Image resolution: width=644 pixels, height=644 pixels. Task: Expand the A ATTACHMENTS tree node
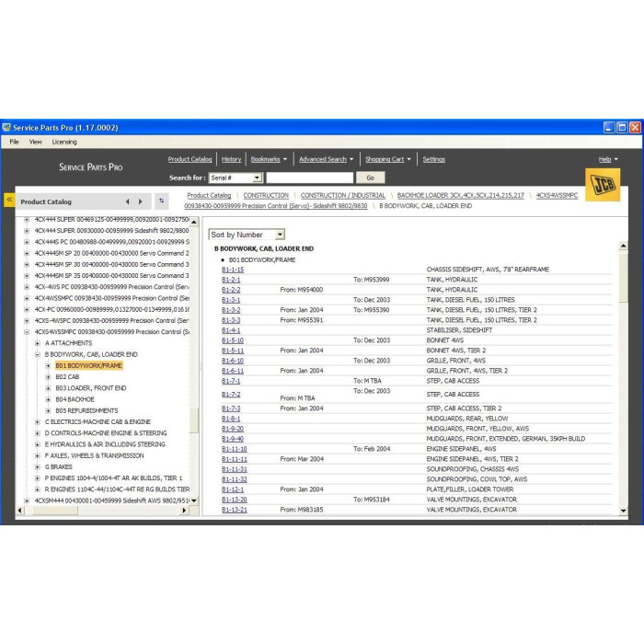[38, 343]
